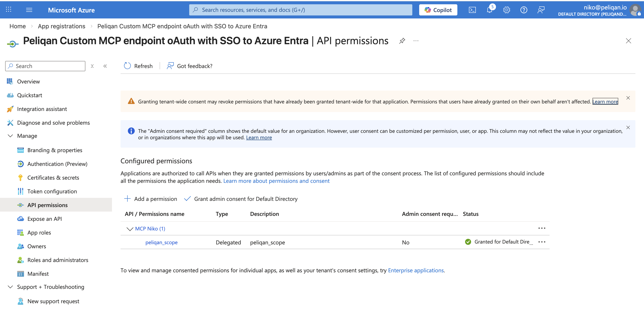
Task: Open Learn more about permissions and consent
Action: pos(276,181)
